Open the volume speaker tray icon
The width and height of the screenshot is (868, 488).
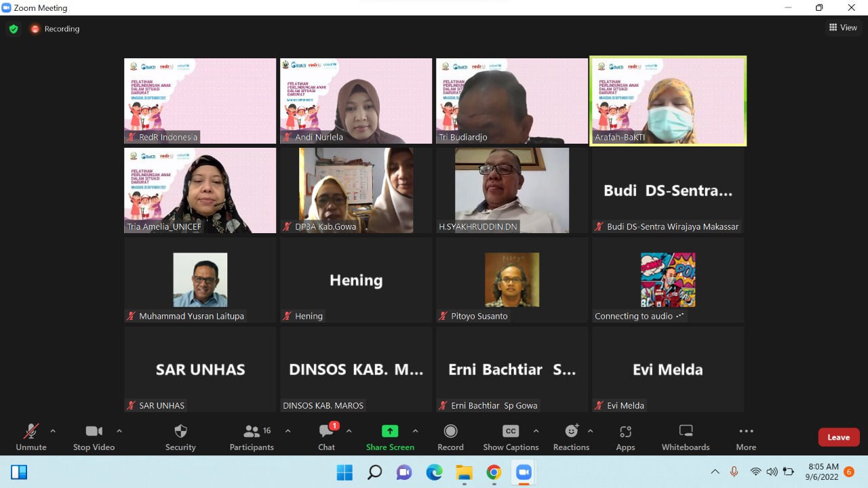point(772,472)
